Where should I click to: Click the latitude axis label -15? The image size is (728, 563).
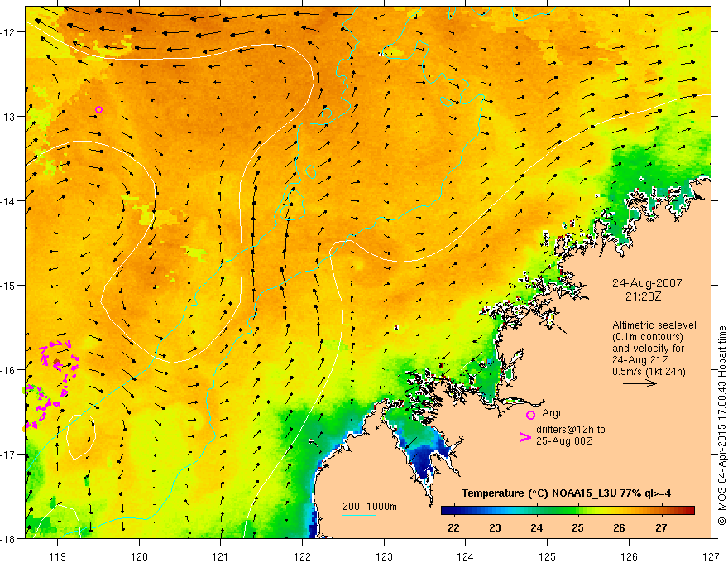click(9, 285)
